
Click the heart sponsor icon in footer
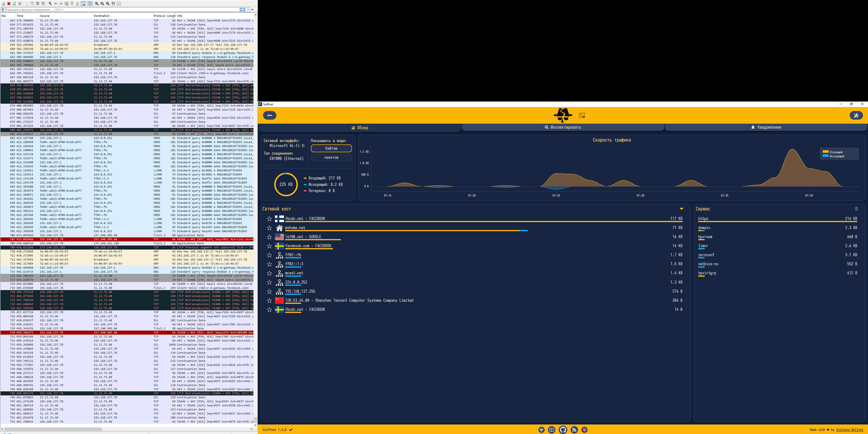(x=584, y=430)
